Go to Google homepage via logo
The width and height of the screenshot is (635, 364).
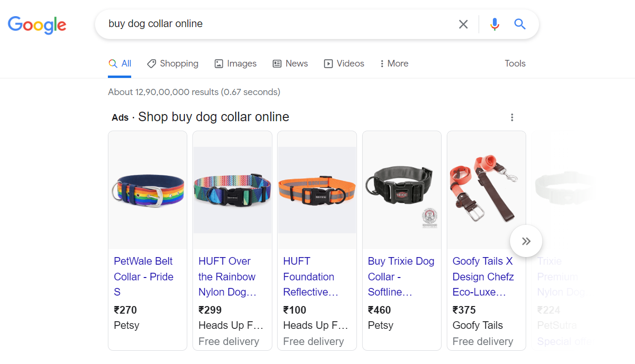[37, 25]
